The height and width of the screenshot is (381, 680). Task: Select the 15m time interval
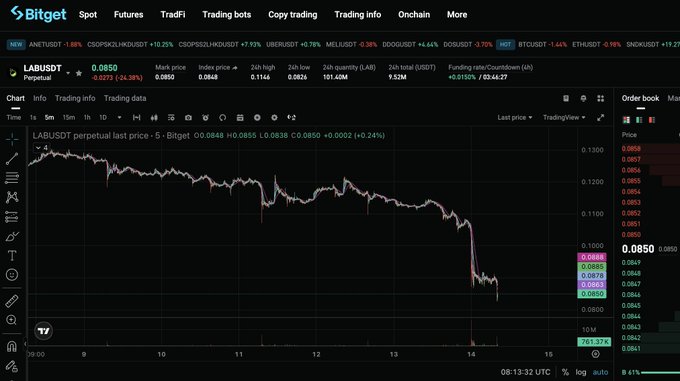(x=69, y=117)
